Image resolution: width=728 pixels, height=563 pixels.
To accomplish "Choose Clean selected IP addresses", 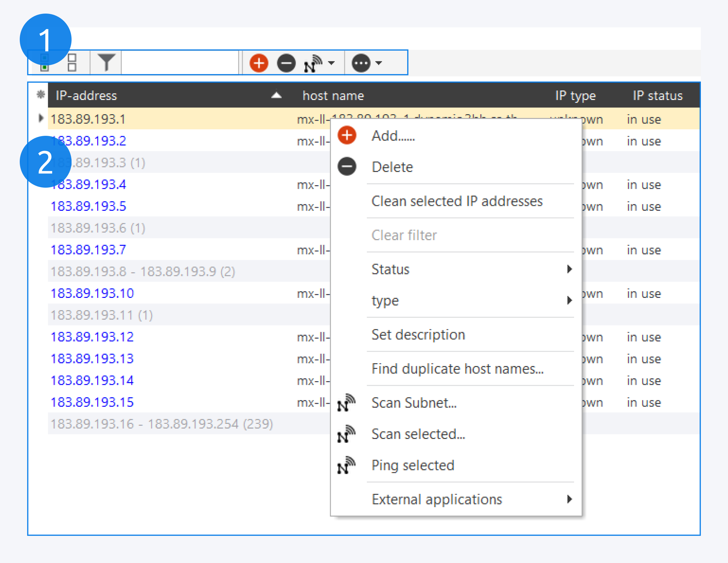I will 457,201.
